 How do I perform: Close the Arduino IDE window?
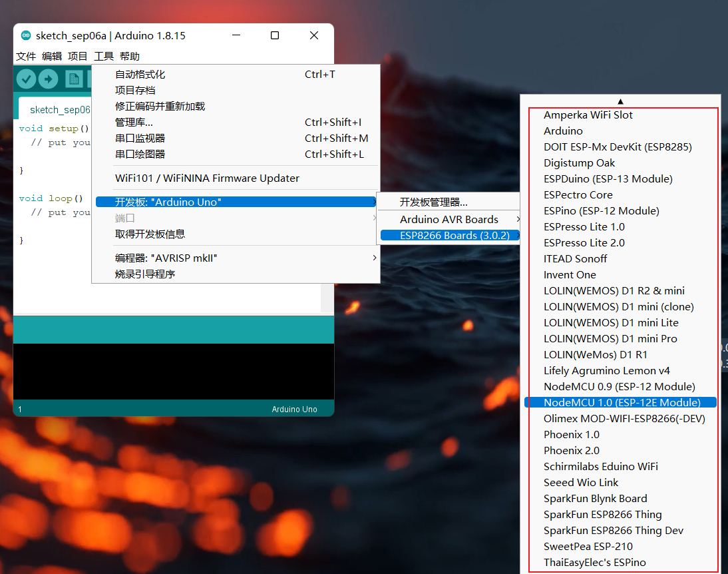coord(314,35)
